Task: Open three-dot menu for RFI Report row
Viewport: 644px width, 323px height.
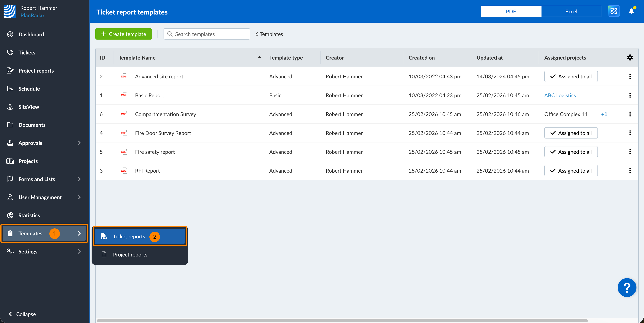Action: pyautogui.click(x=630, y=171)
